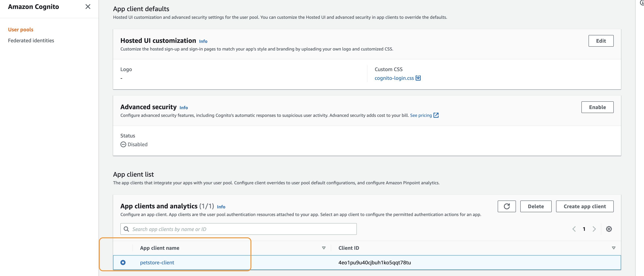
Task: Go to next page of app clients
Action: click(x=594, y=229)
